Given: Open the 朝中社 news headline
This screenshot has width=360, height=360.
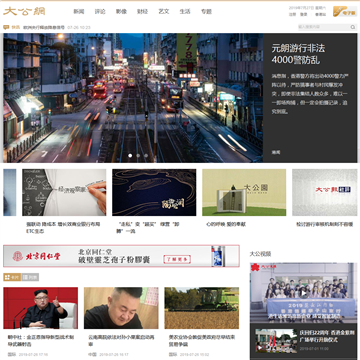Looking at the screenshot, I should point(41,340).
